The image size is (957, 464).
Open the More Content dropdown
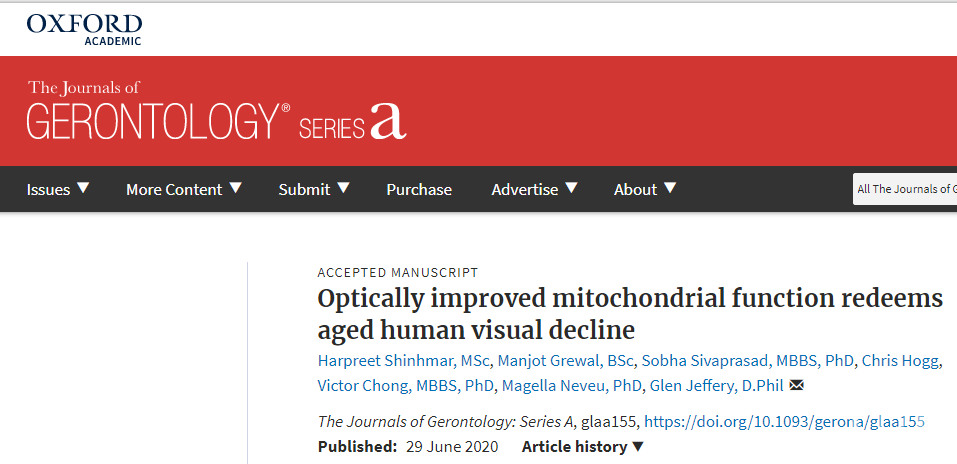click(x=184, y=189)
